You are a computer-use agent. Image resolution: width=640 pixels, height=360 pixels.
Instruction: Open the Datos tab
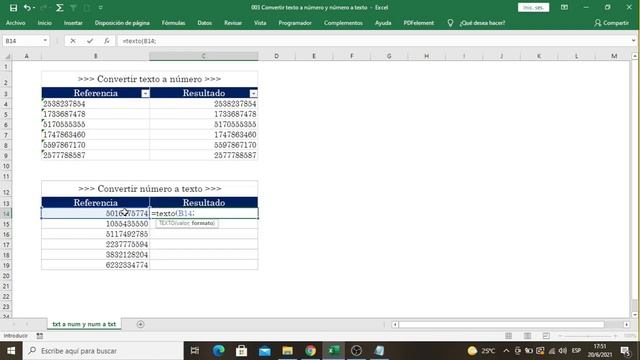tap(204, 23)
